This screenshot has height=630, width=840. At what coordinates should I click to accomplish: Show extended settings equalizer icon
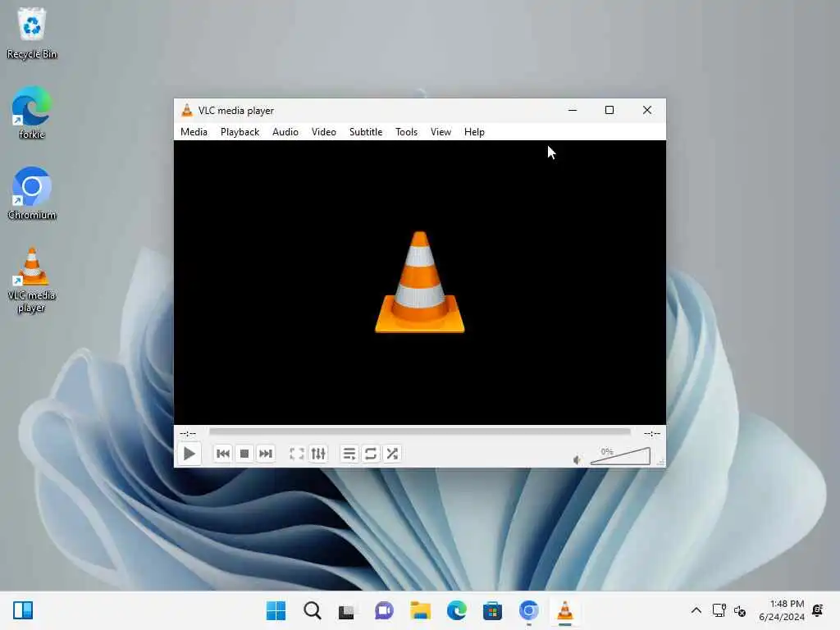point(318,454)
